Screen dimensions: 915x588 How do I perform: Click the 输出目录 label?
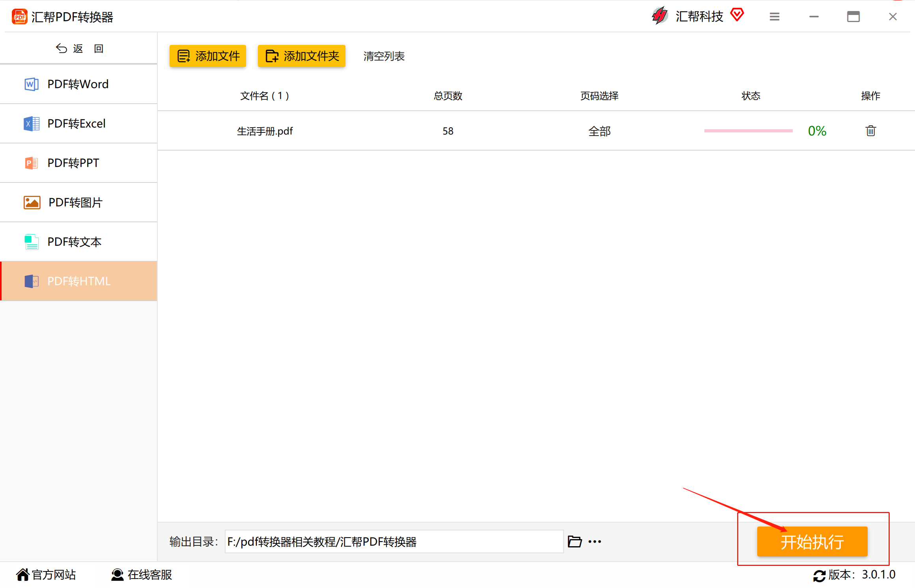pos(193,542)
